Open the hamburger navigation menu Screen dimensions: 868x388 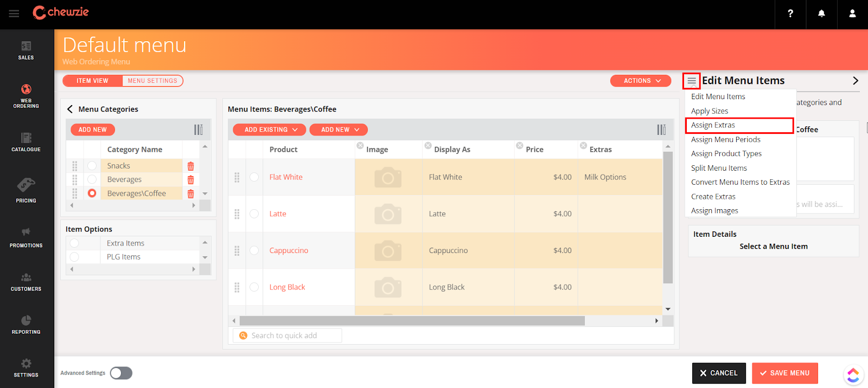pos(14,14)
